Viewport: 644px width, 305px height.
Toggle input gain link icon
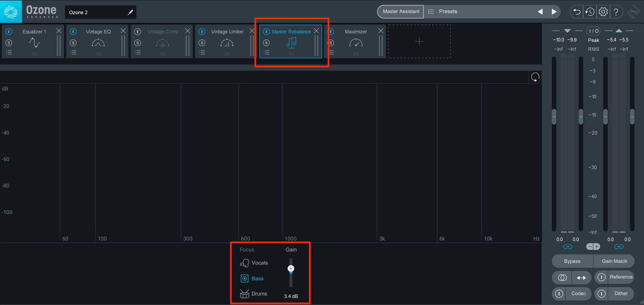(568, 247)
